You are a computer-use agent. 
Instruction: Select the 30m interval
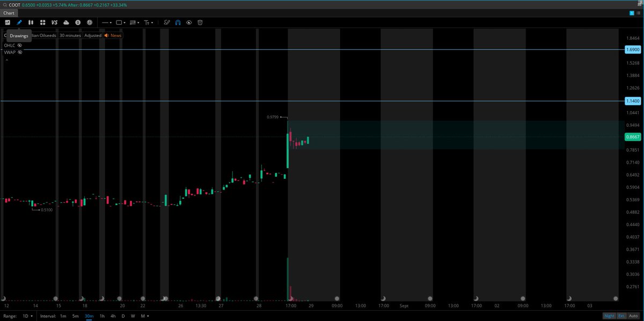pyautogui.click(x=89, y=316)
